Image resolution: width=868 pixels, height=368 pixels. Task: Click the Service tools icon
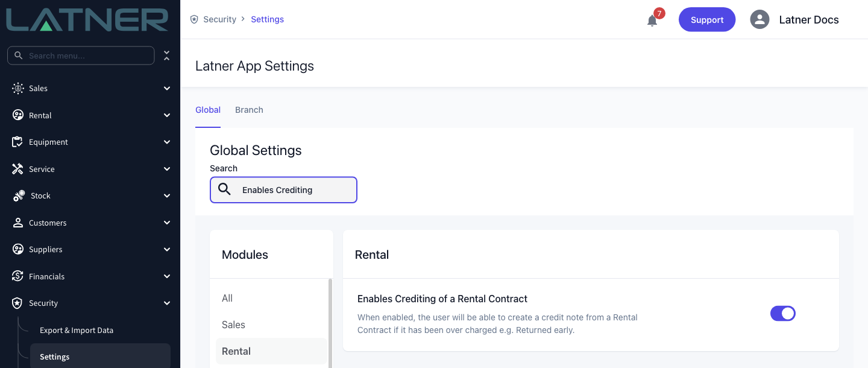click(x=18, y=169)
